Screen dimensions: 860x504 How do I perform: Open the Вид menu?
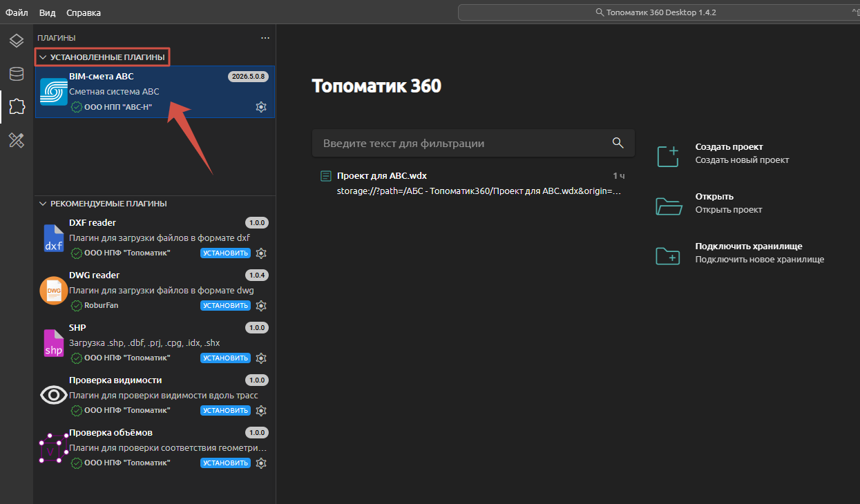point(47,12)
